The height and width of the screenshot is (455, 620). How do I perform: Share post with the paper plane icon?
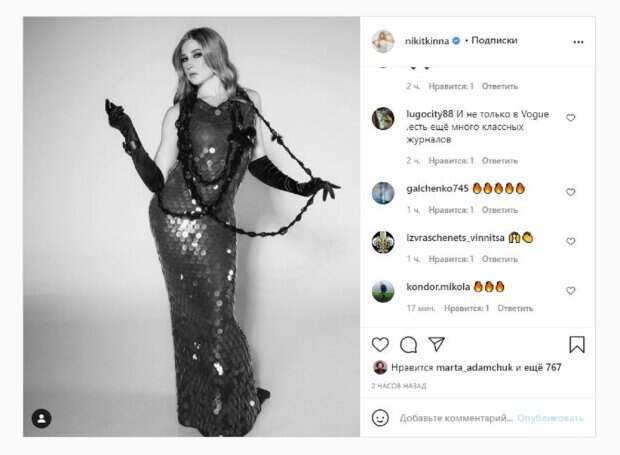[x=437, y=344]
